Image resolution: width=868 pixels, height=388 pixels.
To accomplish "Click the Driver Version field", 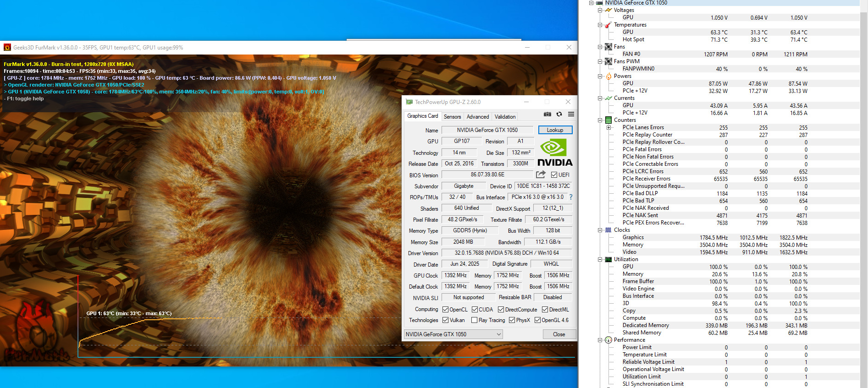I will tap(507, 253).
